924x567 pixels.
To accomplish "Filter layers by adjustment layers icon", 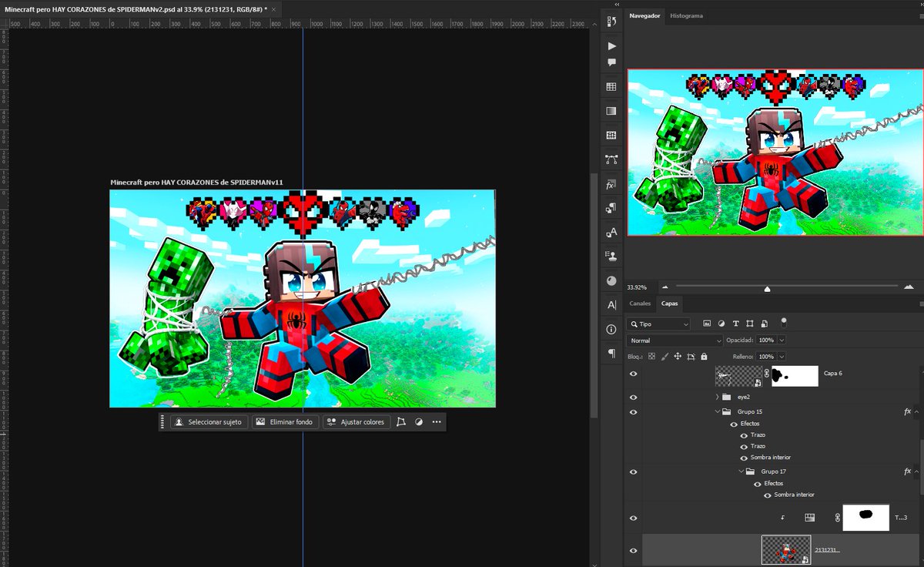I will [x=721, y=324].
